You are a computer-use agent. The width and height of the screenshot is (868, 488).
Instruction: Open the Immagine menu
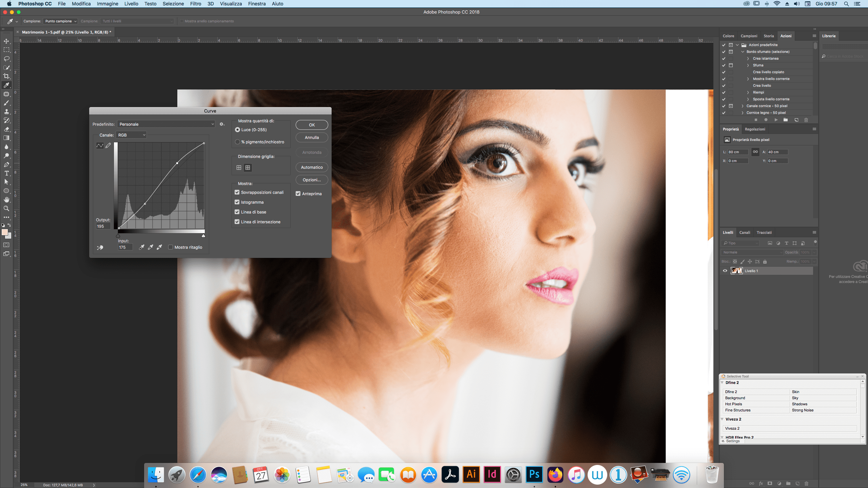point(107,4)
